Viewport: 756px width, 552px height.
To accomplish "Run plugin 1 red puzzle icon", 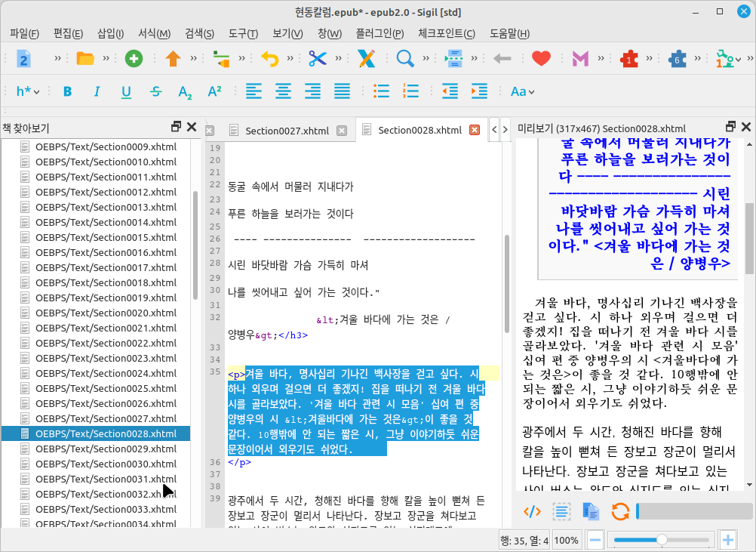I will click(628, 59).
